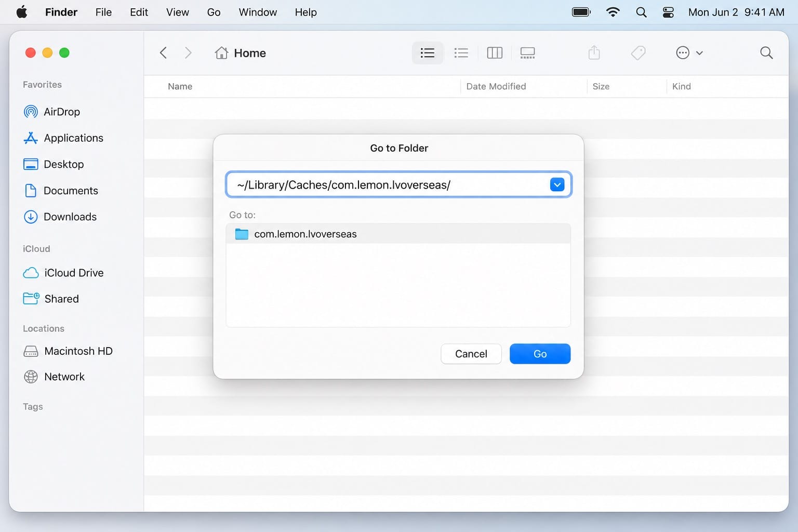Open the Help menu

[x=305, y=12]
